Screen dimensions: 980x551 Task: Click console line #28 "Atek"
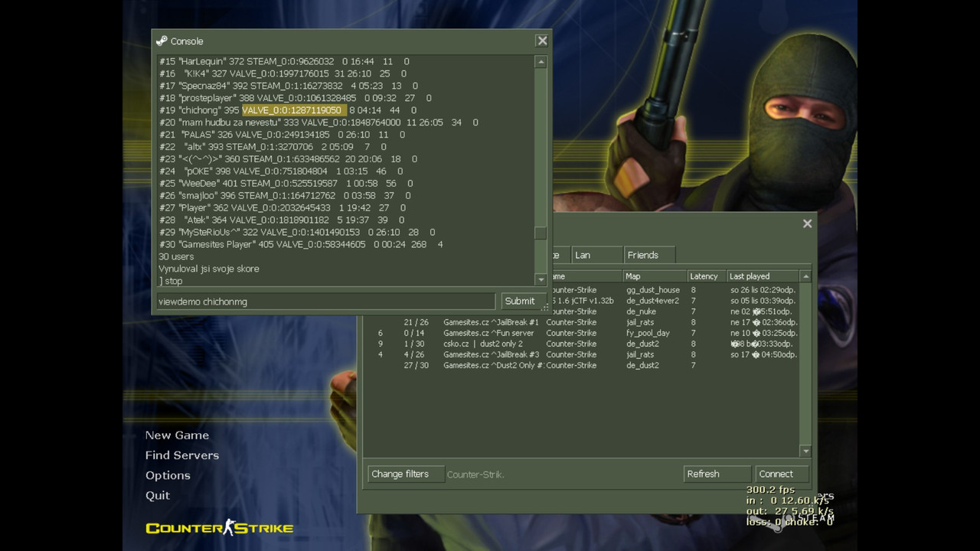pyautogui.click(x=283, y=220)
